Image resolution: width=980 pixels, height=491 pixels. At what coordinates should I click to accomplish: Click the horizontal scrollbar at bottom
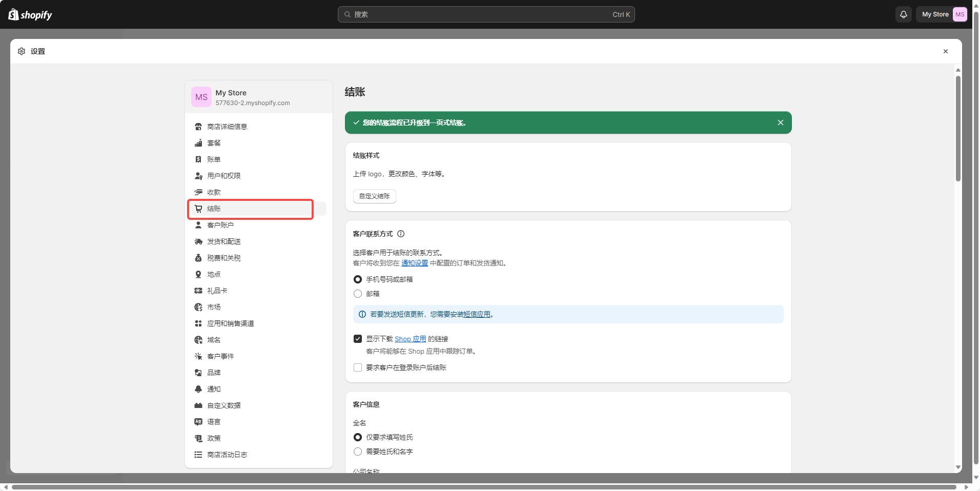[484, 487]
